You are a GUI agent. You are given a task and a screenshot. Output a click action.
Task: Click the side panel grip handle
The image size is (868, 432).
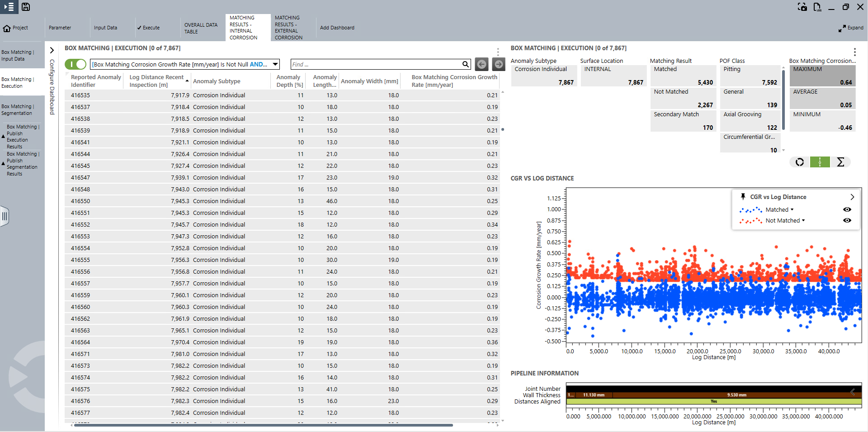(x=5, y=216)
